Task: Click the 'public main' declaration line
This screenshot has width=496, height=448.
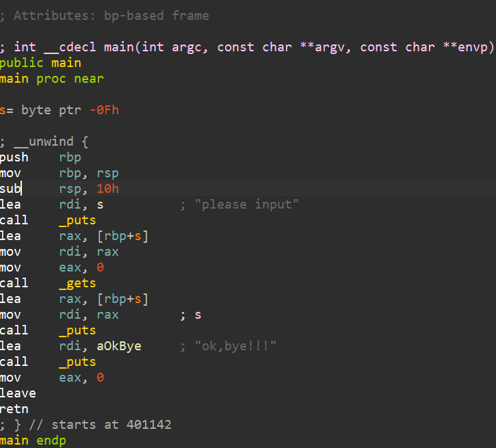Action: coord(40,63)
